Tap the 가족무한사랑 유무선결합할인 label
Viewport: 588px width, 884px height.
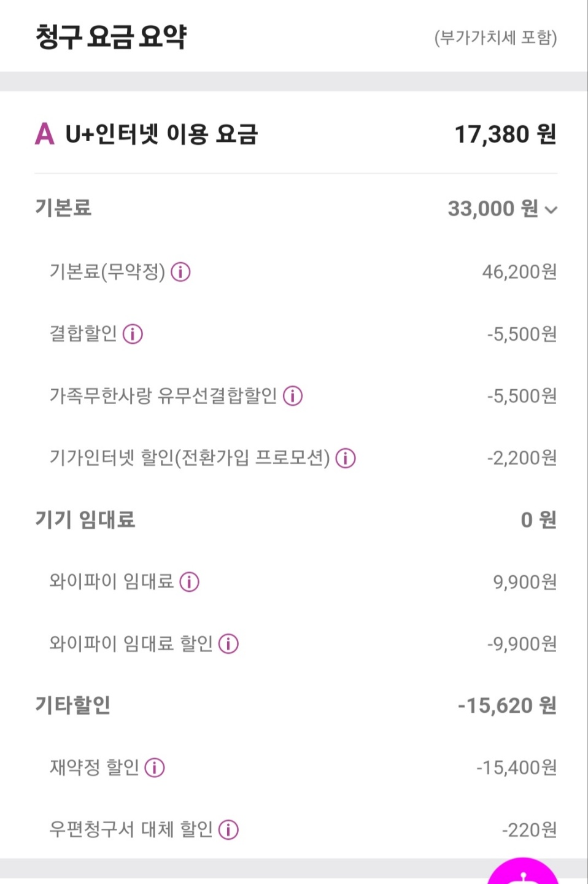pyautogui.click(x=163, y=396)
